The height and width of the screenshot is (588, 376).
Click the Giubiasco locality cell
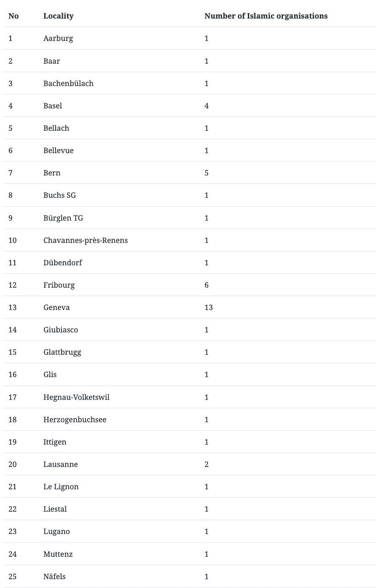click(x=61, y=330)
